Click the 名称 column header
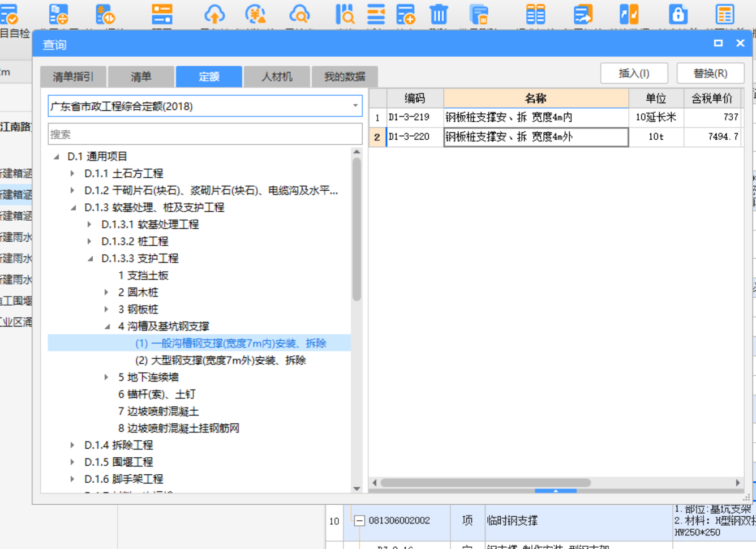Image resolution: width=756 pixels, height=549 pixels. (536, 98)
